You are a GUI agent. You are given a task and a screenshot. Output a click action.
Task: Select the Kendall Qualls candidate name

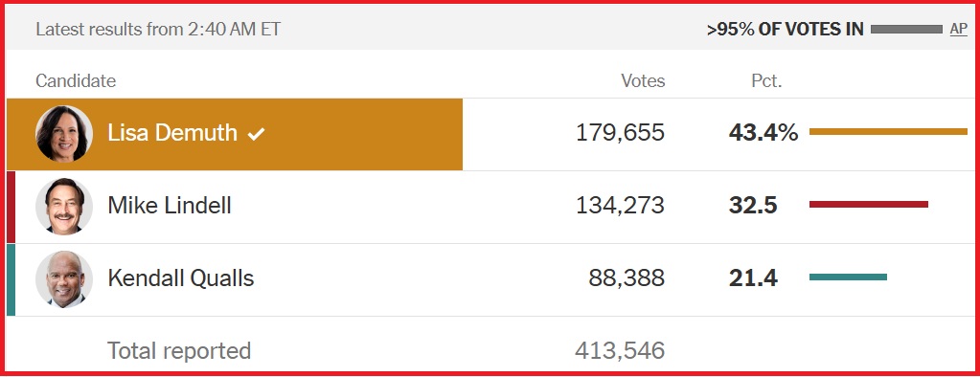click(181, 277)
